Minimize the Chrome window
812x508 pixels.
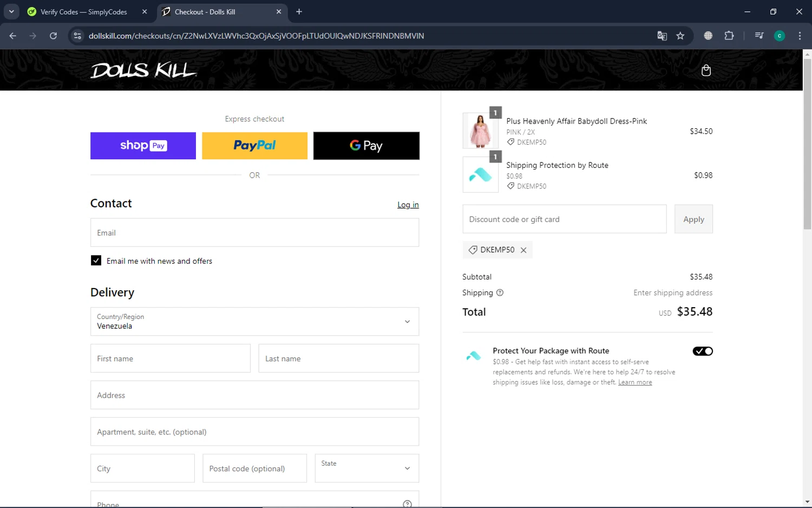(x=747, y=11)
